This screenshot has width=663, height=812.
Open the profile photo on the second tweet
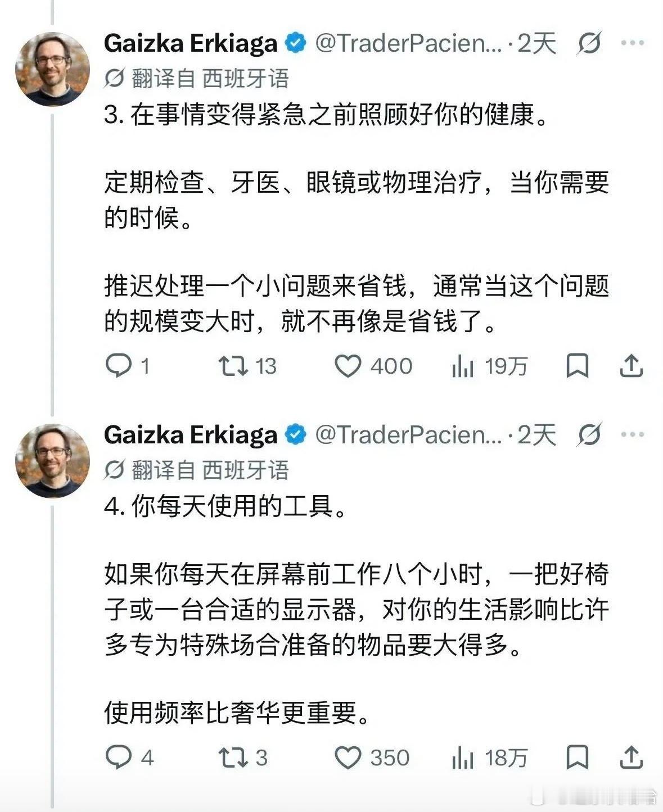click(52, 461)
